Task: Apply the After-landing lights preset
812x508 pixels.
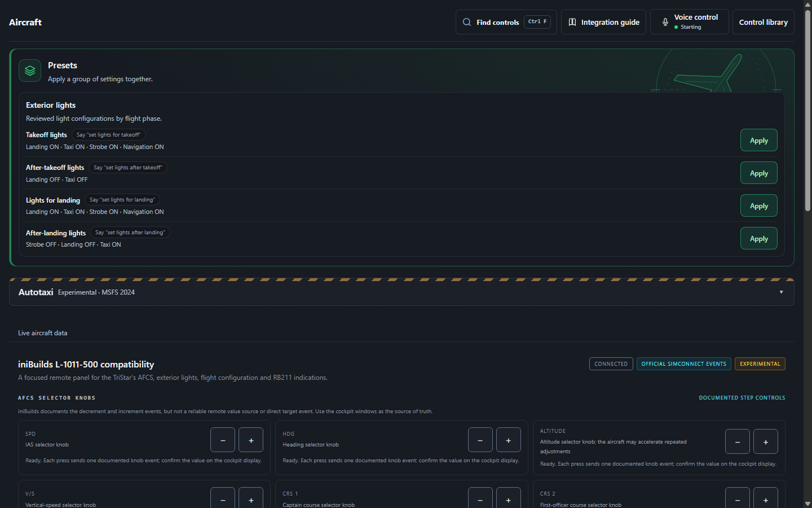Action: [759, 238]
